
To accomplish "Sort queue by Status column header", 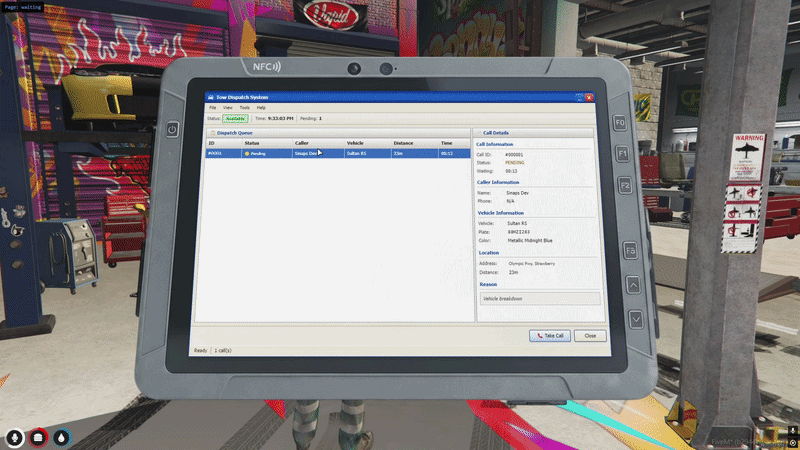I will tap(267, 143).
